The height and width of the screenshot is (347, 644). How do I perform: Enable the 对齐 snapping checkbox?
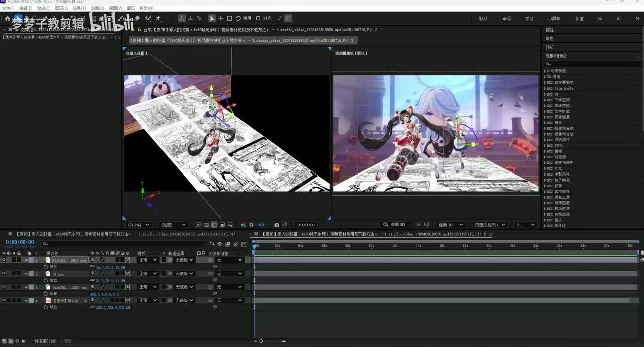click(258, 19)
